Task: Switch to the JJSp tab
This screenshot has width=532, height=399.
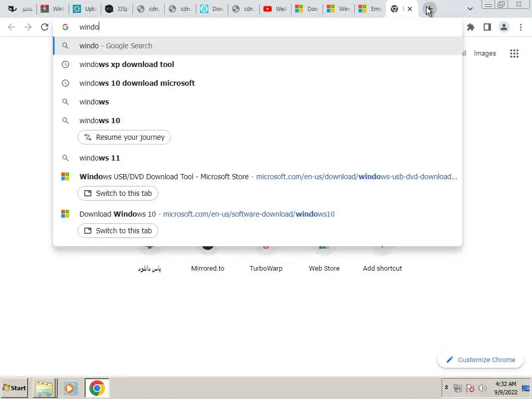Action: pyautogui.click(x=117, y=9)
